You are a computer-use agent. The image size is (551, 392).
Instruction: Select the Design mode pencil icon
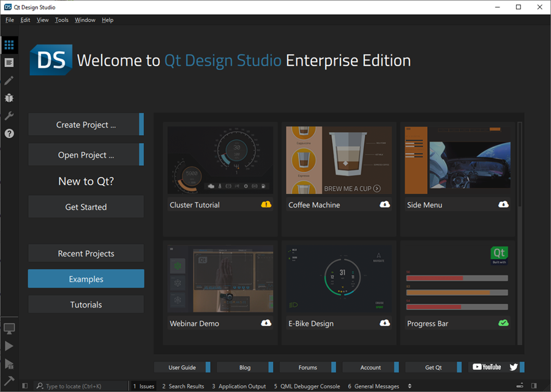9,80
